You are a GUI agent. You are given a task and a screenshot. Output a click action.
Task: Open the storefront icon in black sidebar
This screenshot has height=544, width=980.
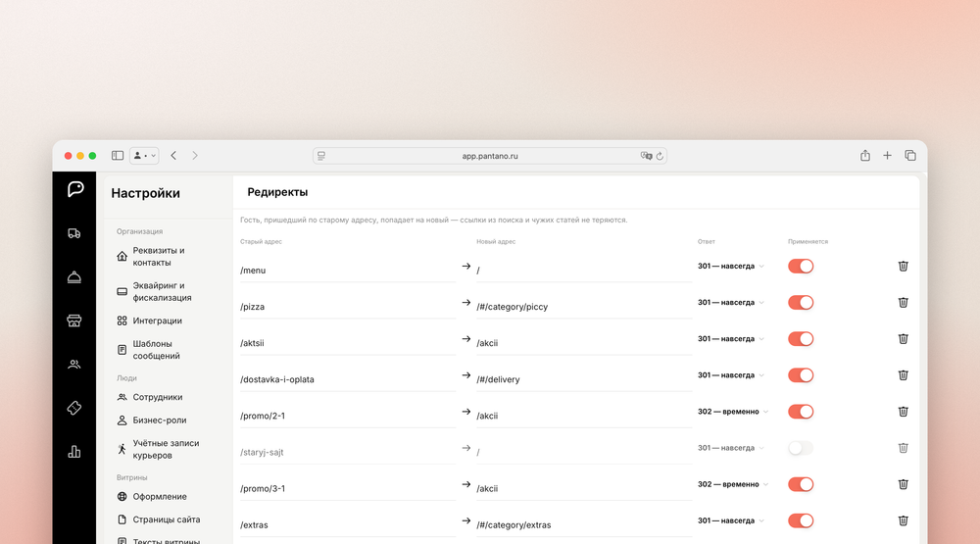73,321
